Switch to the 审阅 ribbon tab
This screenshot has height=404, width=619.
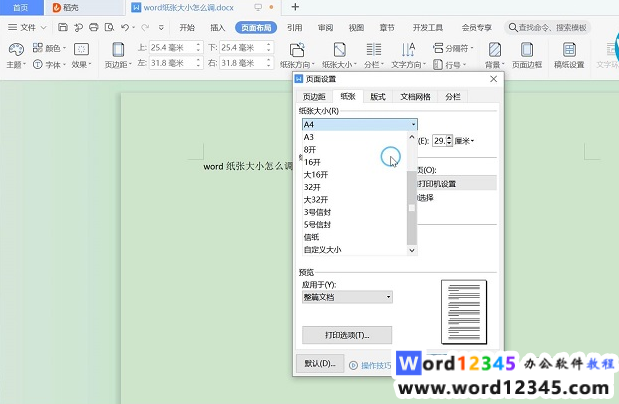point(325,27)
